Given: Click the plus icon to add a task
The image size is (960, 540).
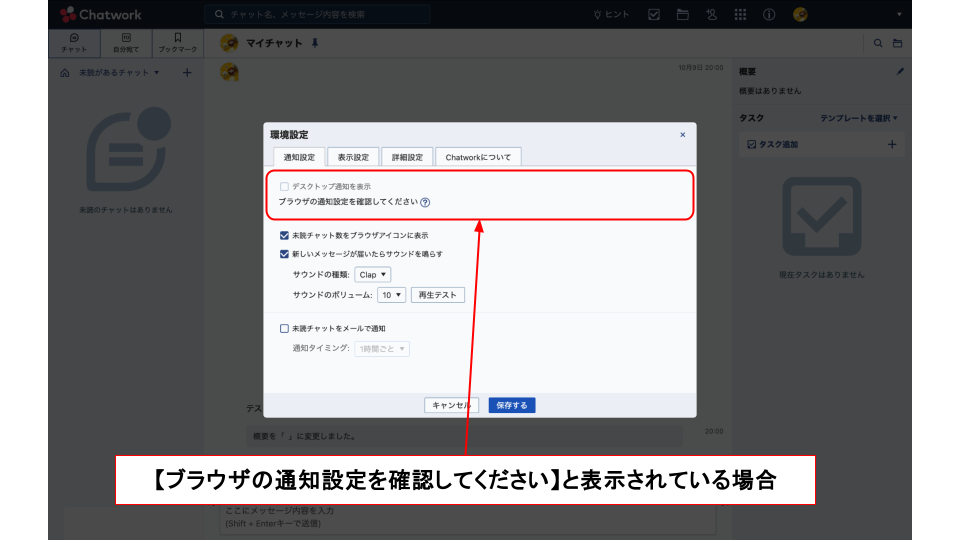Looking at the screenshot, I should coord(892,145).
